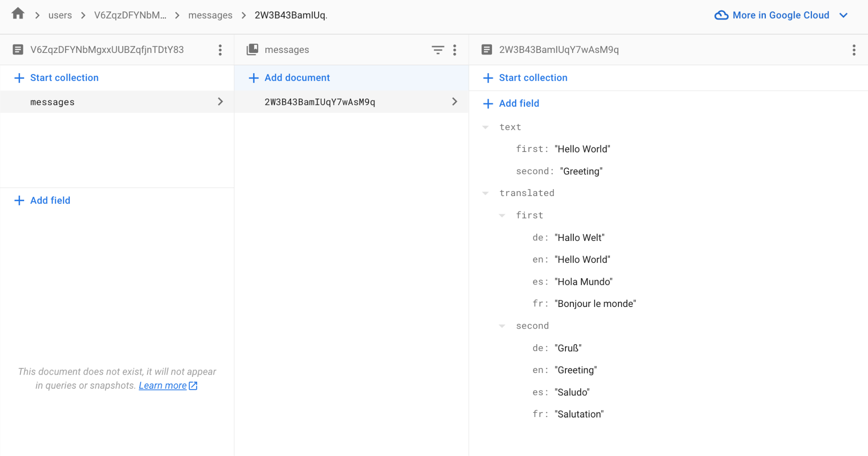Click the plus icon of Add field in the right panel
This screenshot has height=456, width=868.
click(x=488, y=104)
